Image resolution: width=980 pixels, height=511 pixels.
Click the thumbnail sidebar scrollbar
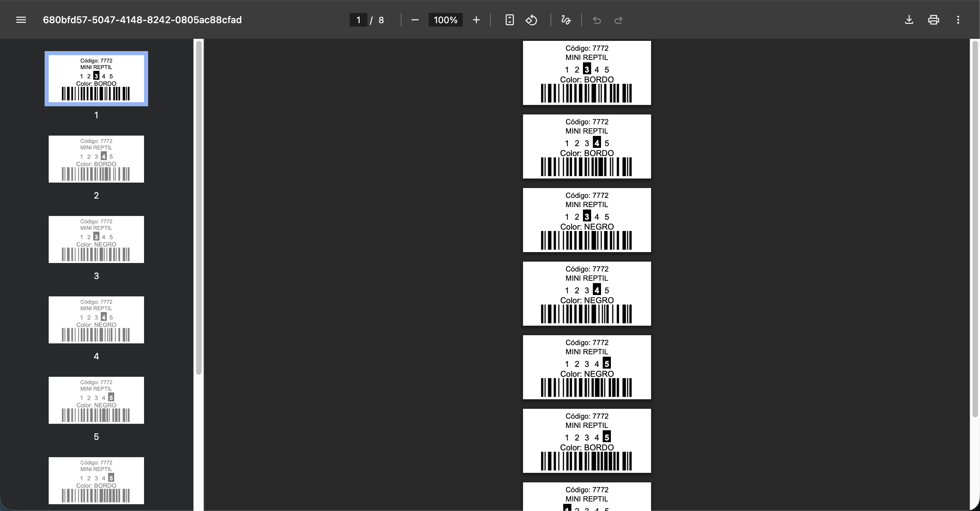tap(199, 208)
